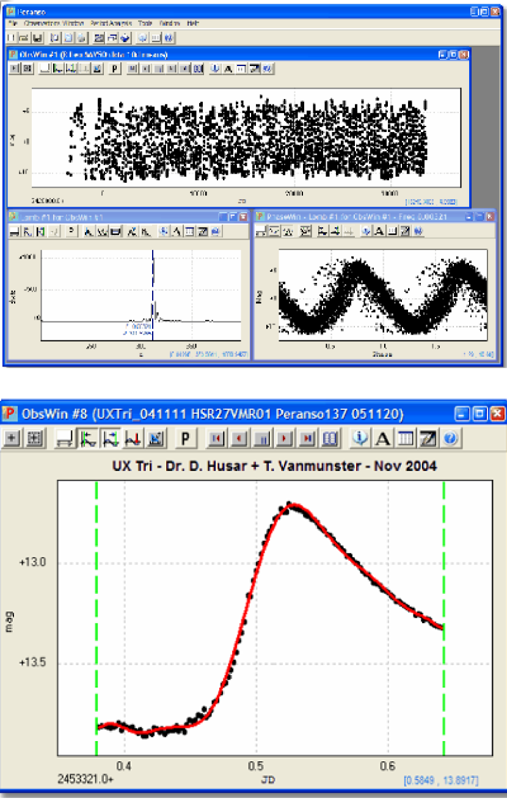Open the Help menu in Peranso
This screenshot has height=812, width=507.
coord(193,23)
